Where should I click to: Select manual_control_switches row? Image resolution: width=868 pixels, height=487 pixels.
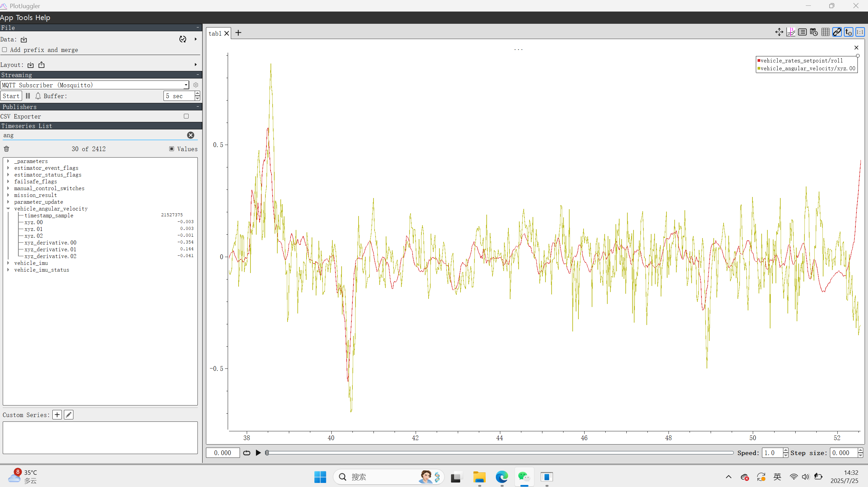tap(49, 188)
